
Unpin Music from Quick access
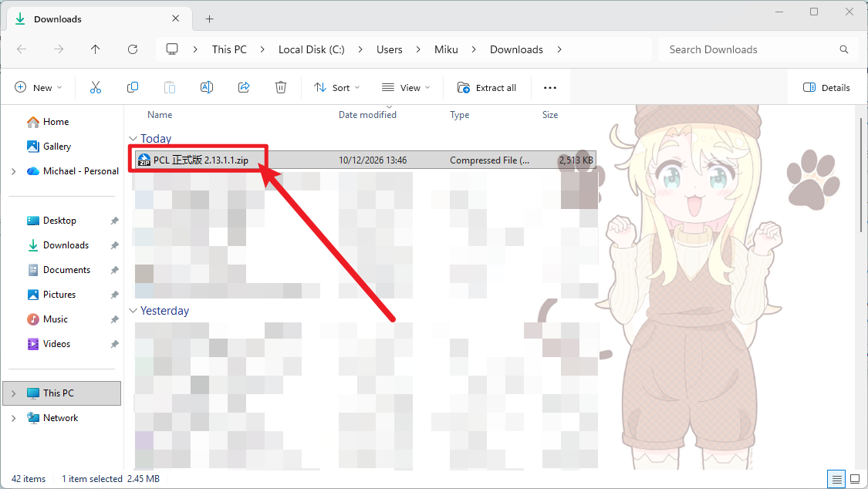pos(115,319)
